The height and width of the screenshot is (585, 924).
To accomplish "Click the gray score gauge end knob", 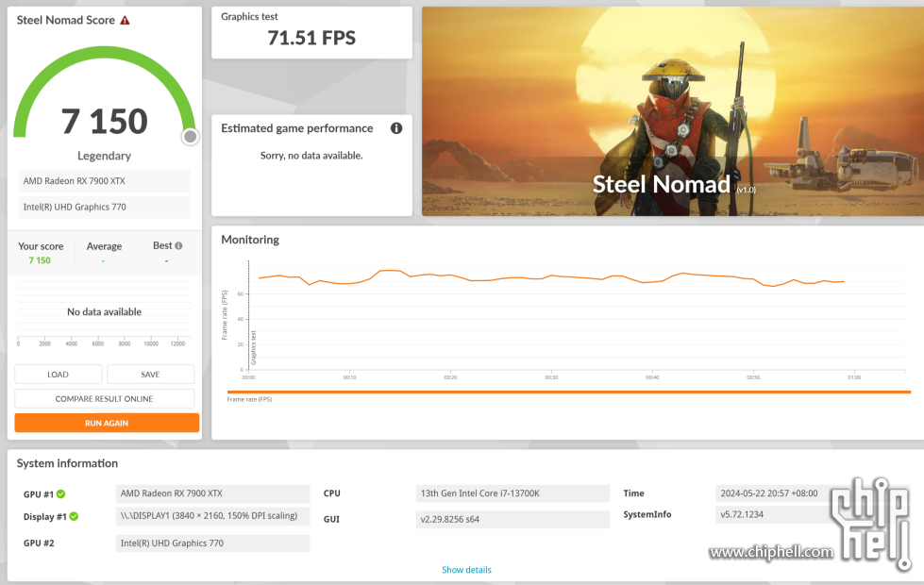I will click(190, 137).
